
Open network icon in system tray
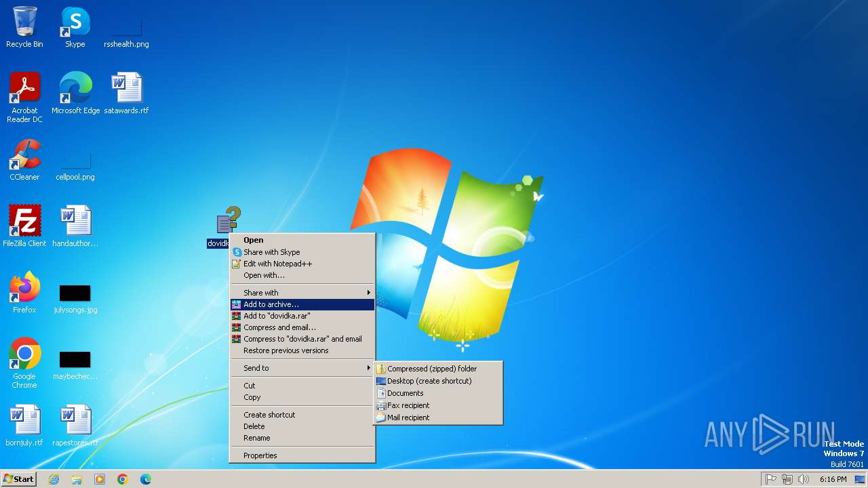click(787, 479)
